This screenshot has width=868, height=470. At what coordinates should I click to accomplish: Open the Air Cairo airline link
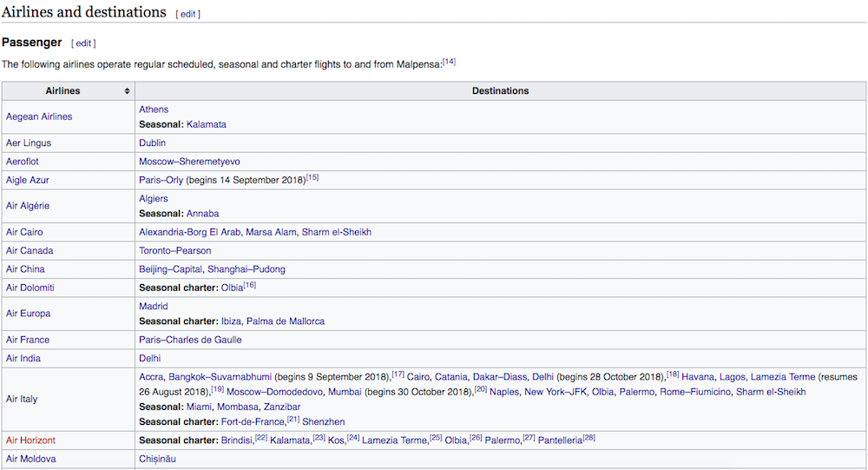24,232
